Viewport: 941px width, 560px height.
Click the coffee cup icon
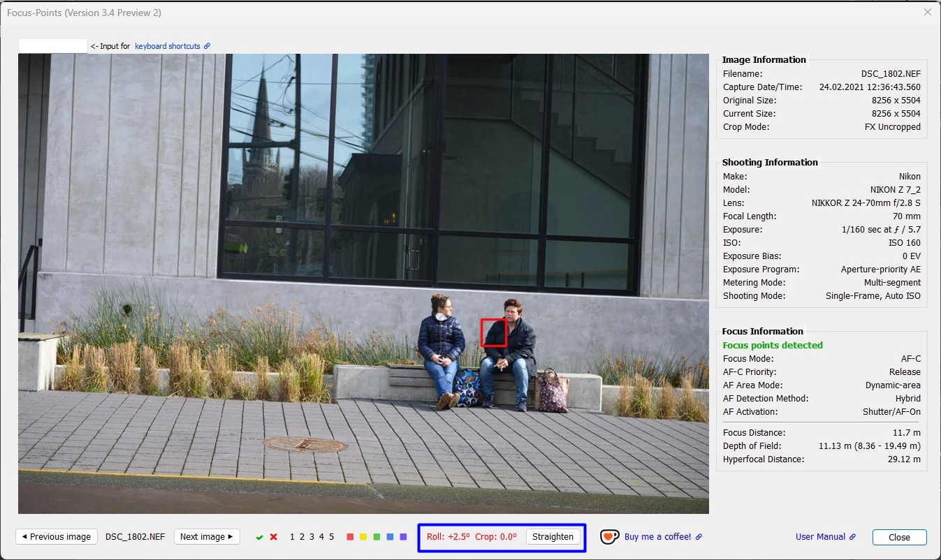click(609, 537)
